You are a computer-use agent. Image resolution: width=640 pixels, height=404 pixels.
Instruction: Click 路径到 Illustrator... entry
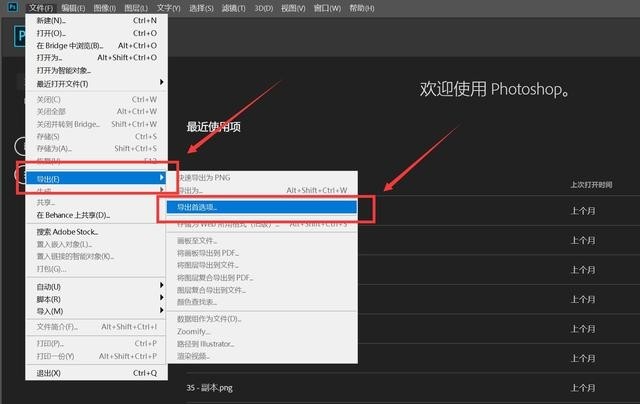tap(262, 344)
